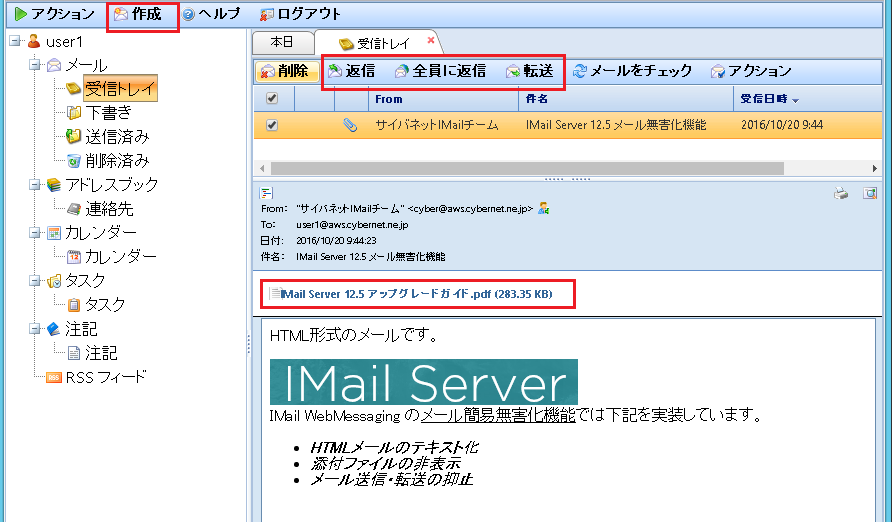Close the 受信トレイ tab with the red x
Image resolution: width=892 pixels, height=522 pixels.
tap(431, 40)
